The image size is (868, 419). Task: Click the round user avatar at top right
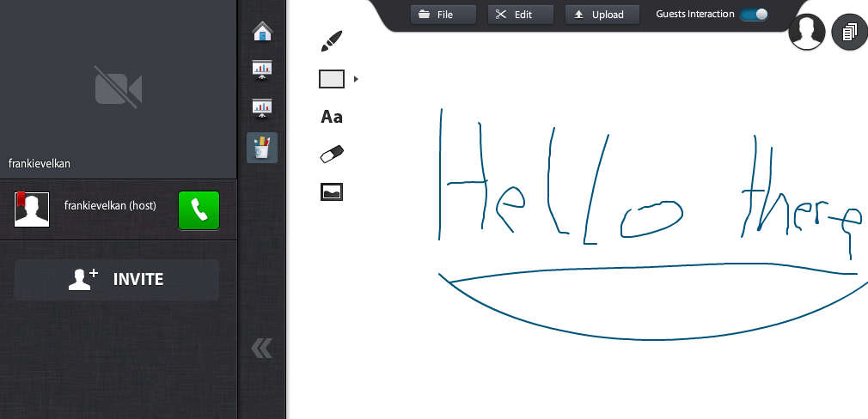coord(807,33)
